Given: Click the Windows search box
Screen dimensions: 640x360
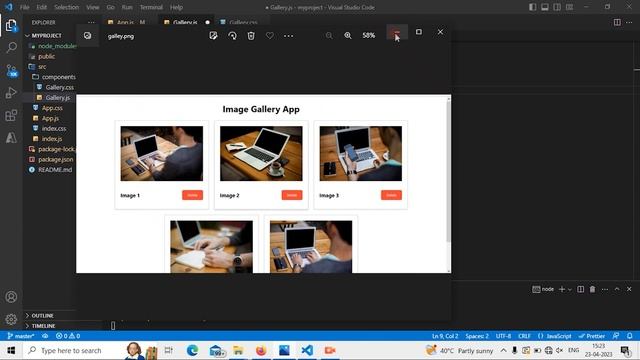Looking at the screenshot, I should [x=71, y=351].
